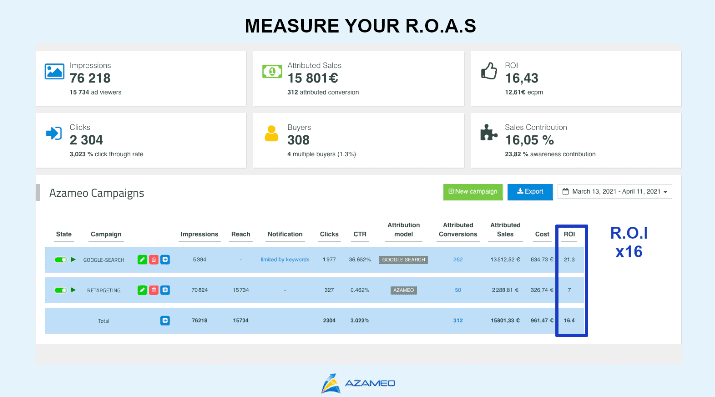
Task: Click the blue Export button
Action: [530, 192]
